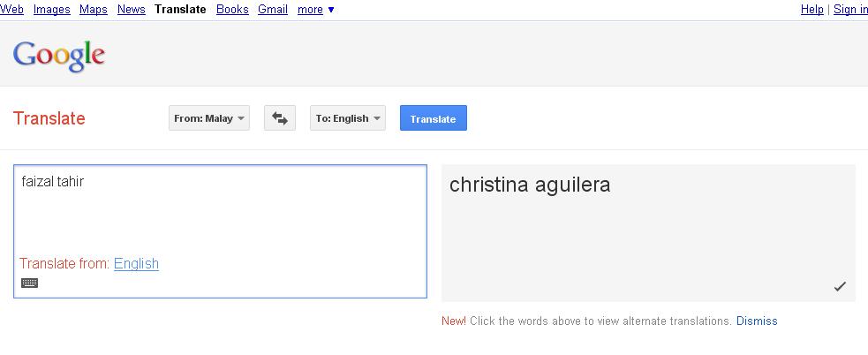The width and height of the screenshot is (868, 355).
Task: Open the Web link
Action: 11,10
